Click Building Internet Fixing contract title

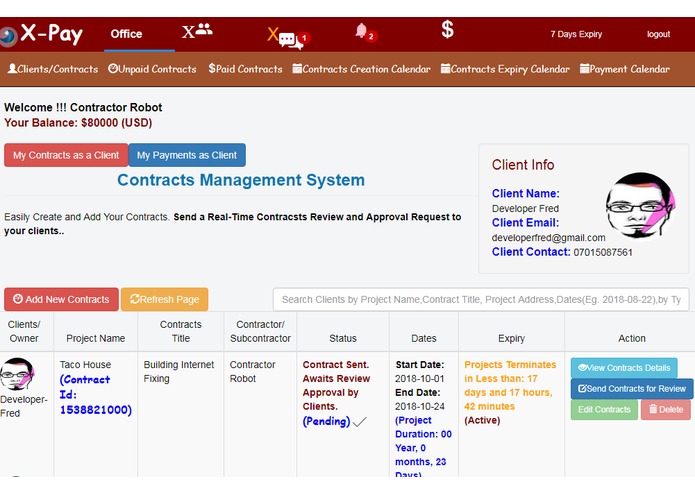(x=179, y=371)
